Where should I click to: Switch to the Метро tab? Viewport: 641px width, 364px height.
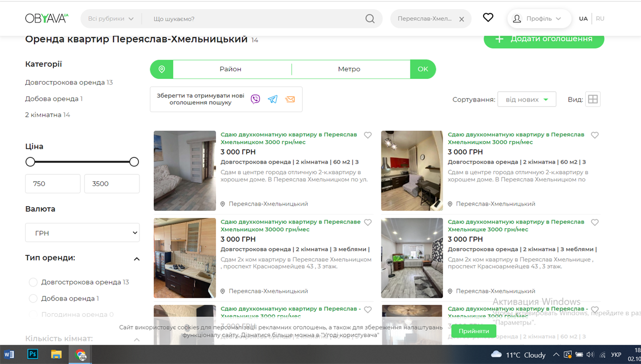point(349,69)
